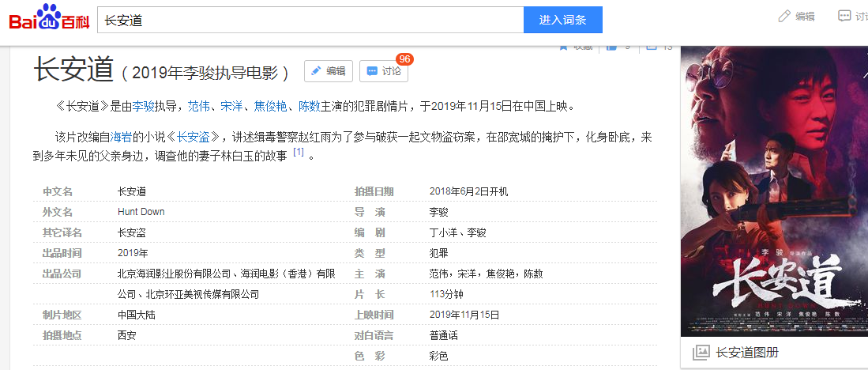Viewport: 868px width, 370px height.
Task: Click the 收藏 star bookmark icon
Action: (x=564, y=47)
